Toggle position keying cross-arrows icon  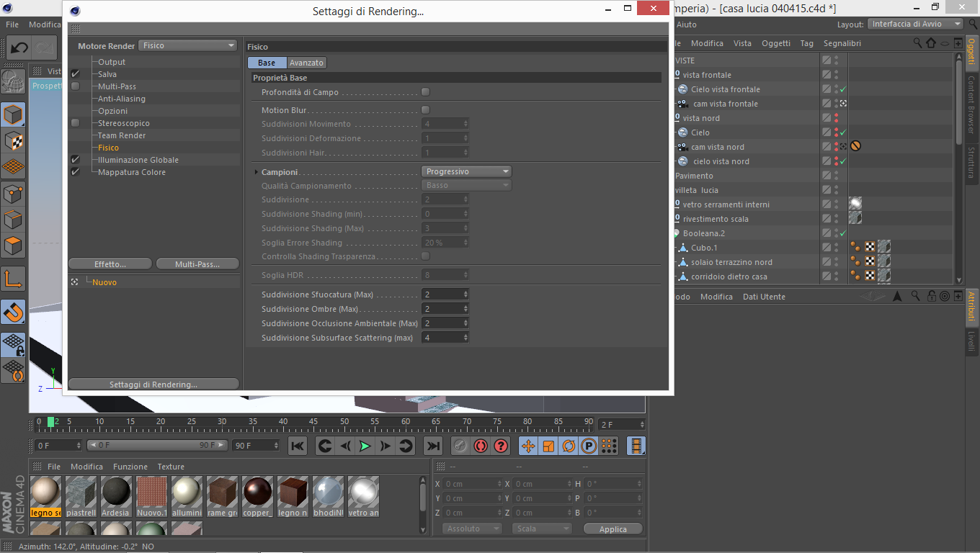click(x=528, y=446)
